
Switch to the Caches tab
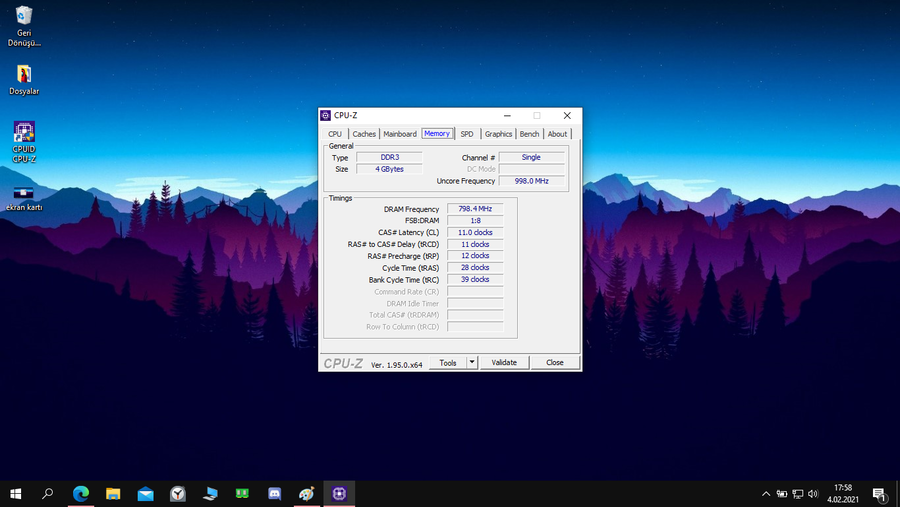(x=364, y=134)
